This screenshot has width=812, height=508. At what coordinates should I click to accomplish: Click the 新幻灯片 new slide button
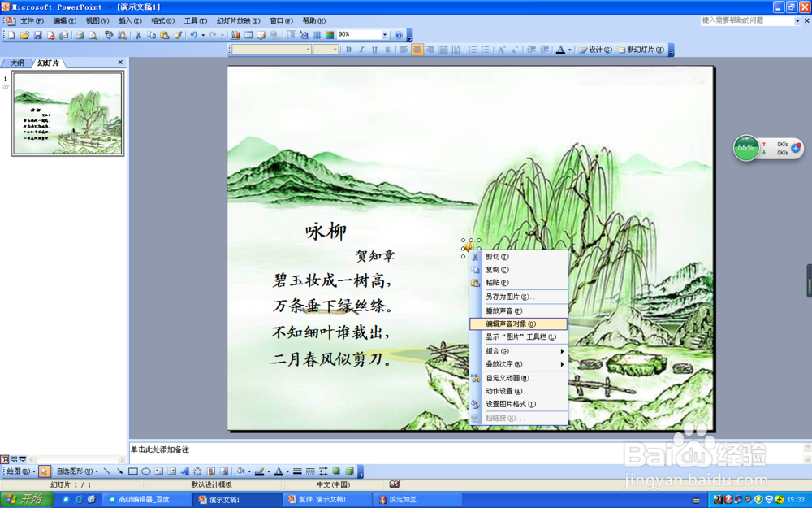tap(641, 50)
